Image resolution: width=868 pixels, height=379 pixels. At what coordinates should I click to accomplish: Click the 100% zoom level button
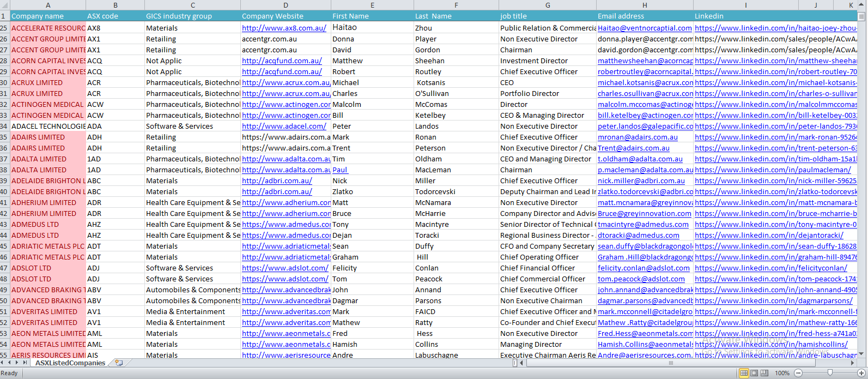click(x=782, y=373)
